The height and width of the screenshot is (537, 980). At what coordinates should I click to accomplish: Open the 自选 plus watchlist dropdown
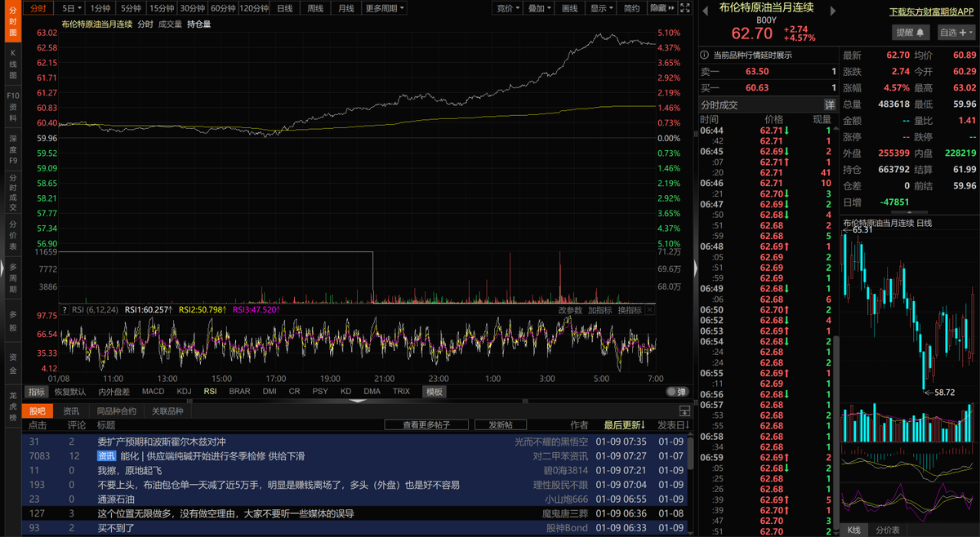955,33
